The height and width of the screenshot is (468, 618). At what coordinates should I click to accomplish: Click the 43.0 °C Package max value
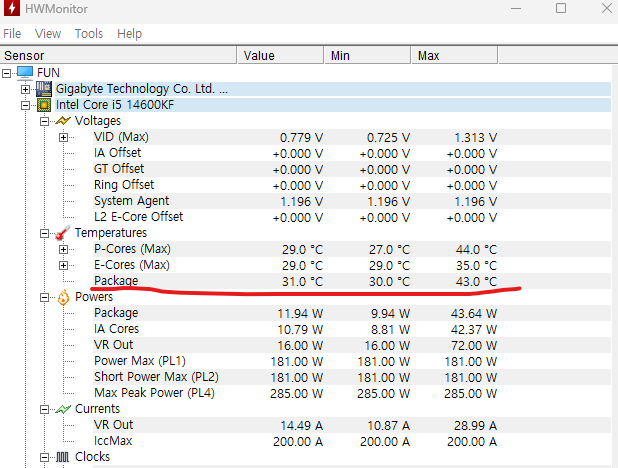pos(476,282)
